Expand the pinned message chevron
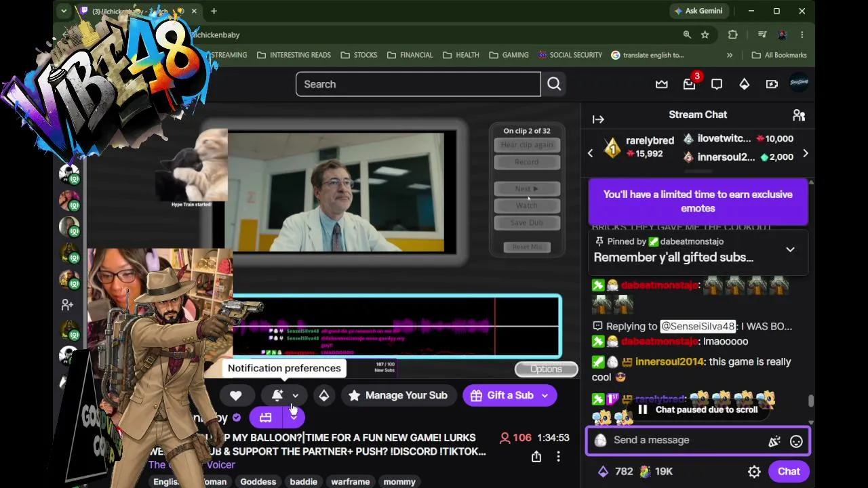 tap(790, 249)
